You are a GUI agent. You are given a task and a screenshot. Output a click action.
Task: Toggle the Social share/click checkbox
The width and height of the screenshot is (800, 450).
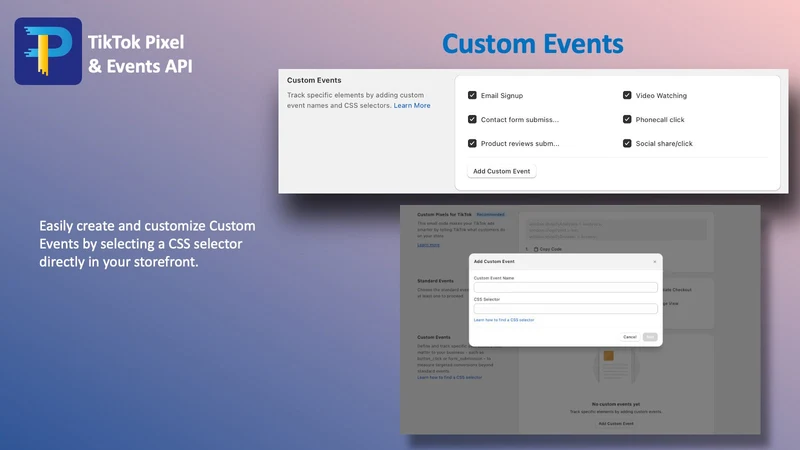pyautogui.click(x=627, y=143)
